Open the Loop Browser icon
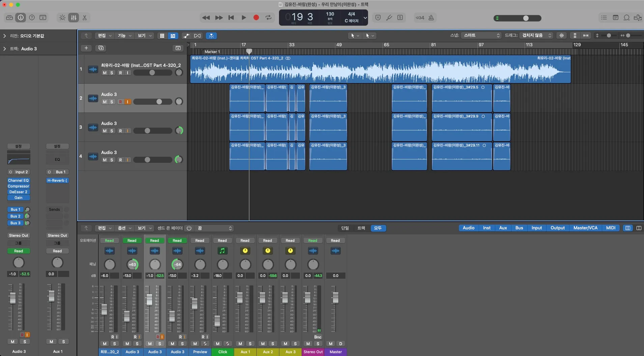This screenshot has height=356, width=644. 626,18
